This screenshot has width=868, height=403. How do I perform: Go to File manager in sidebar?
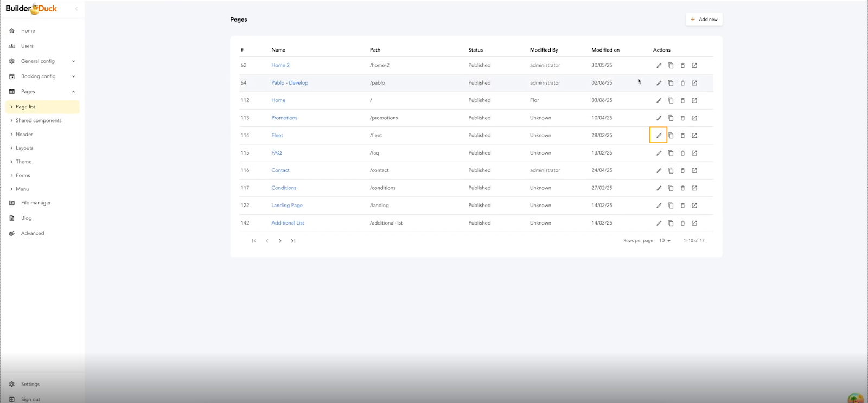[x=36, y=203]
